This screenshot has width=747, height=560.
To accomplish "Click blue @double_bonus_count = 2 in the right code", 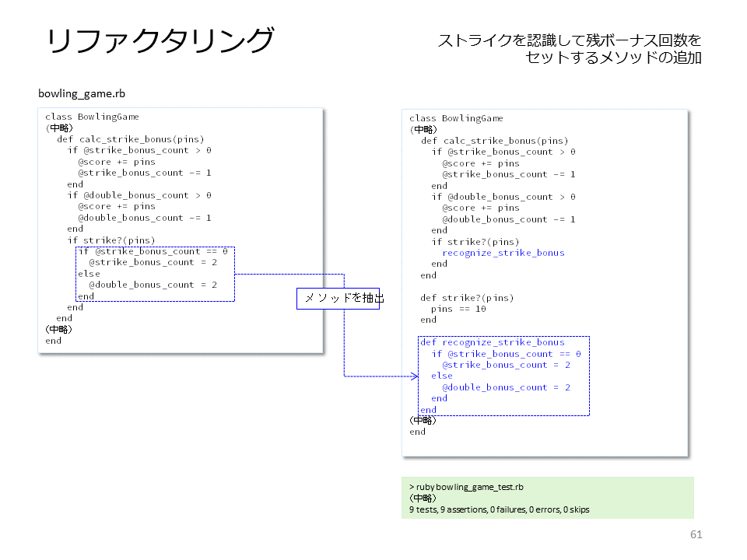I will coord(506,387).
